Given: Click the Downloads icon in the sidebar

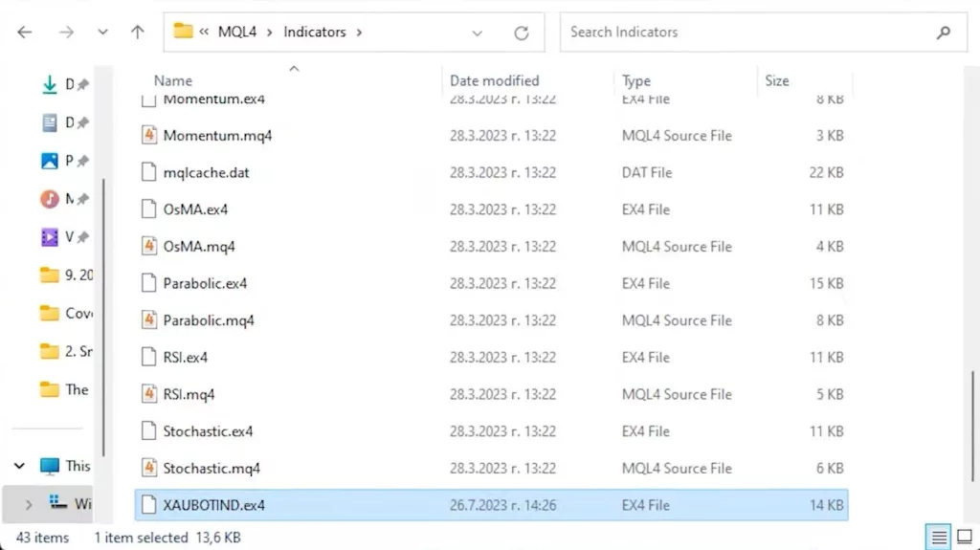Looking at the screenshot, I should pos(50,85).
